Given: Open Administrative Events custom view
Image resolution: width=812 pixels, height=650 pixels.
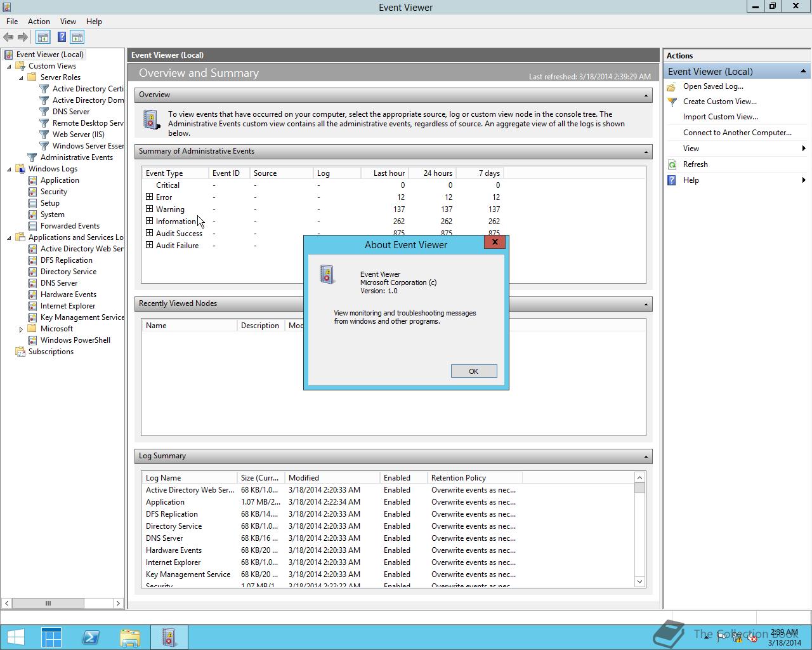Looking at the screenshot, I should coord(76,157).
